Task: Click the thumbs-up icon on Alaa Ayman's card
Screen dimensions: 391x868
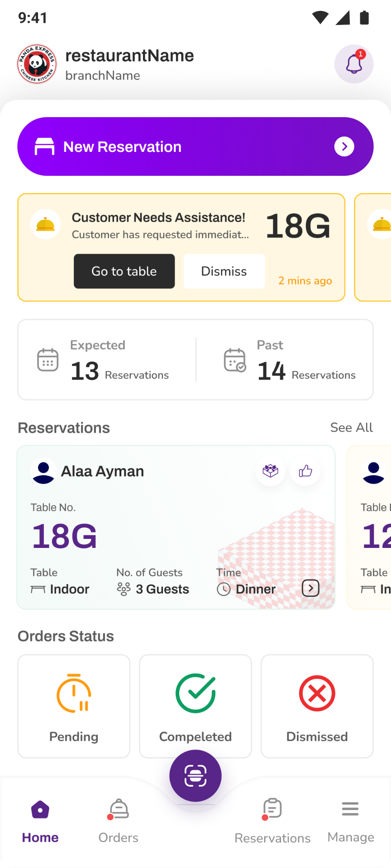Action: tap(305, 471)
